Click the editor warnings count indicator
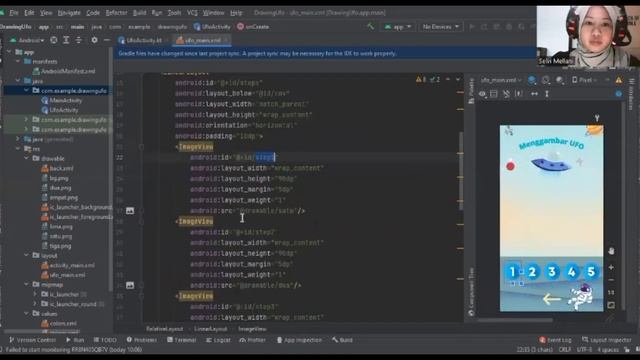The width and height of the screenshot is (640, 360). coord(421,79)
